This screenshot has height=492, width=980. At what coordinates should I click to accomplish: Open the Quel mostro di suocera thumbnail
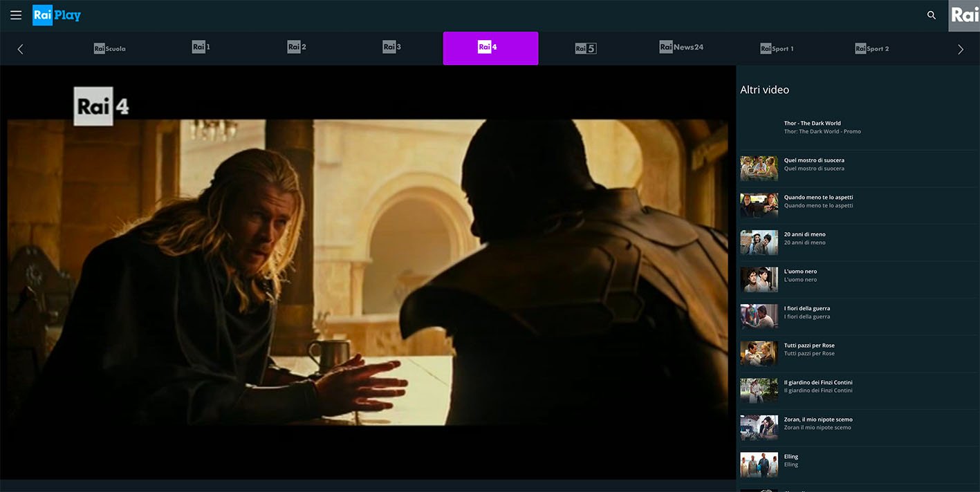[x=759, y=169]
